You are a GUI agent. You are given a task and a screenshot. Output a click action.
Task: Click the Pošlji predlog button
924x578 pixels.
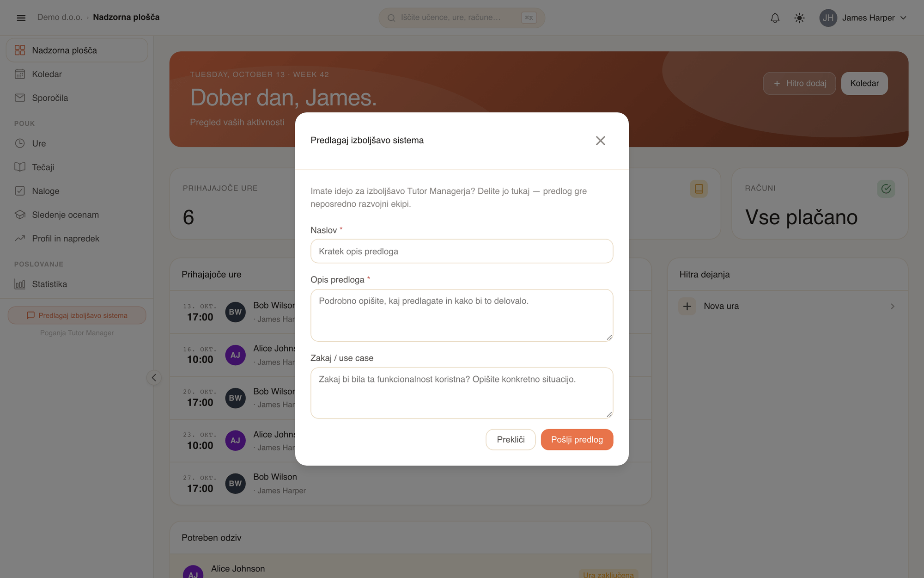577,439
